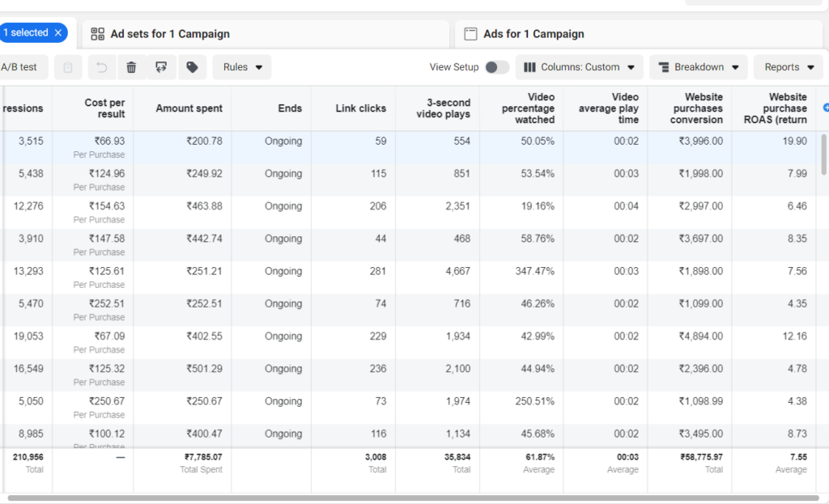Sort by Amount spent column header

point(189,108)
